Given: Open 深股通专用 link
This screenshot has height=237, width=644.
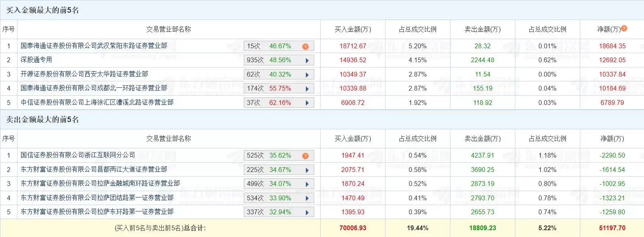Looking at the screenshot, I should click(x=36, y=60).
